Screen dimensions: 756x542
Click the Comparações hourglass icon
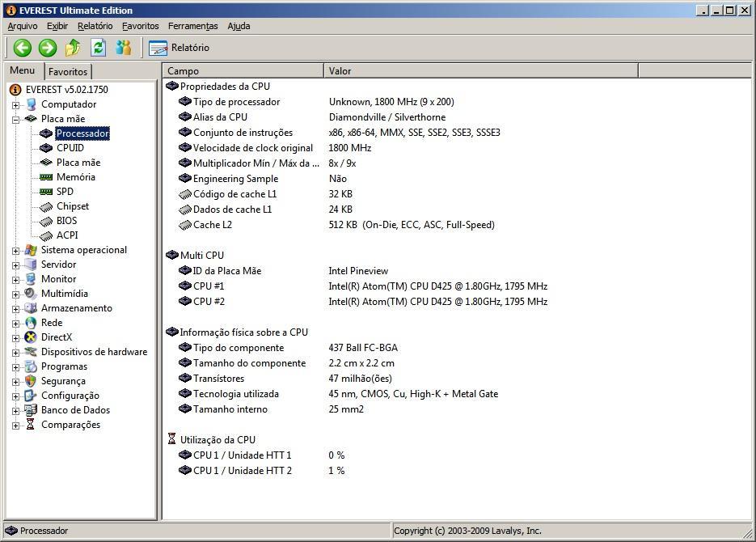[x=31, y=425]
